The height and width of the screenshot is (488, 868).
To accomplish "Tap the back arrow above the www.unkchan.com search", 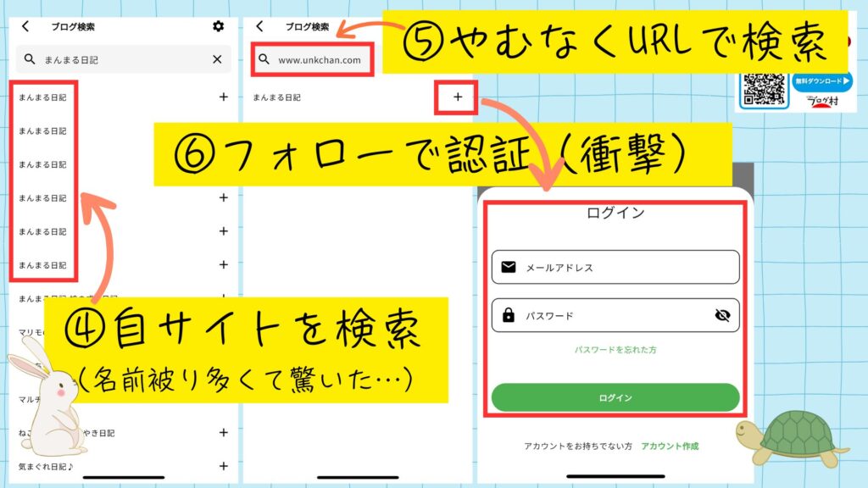I will pos(259,26).
